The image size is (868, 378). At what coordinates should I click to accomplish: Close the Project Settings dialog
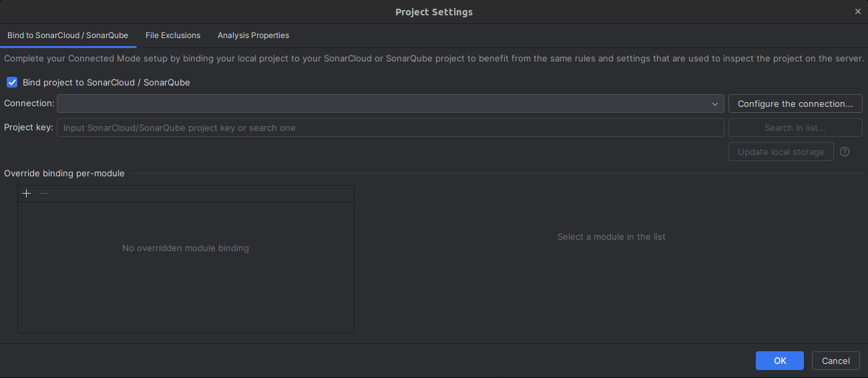(857, 11)
